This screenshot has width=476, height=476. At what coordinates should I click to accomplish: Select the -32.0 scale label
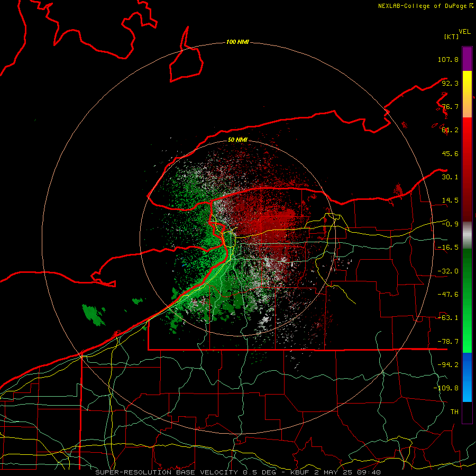[448, 271]
